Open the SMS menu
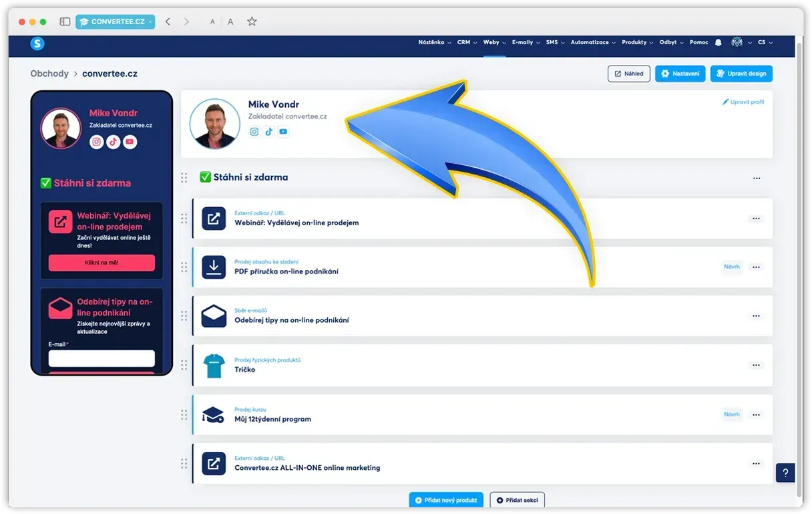Viewport: 812px width, 514px height. 555,42
